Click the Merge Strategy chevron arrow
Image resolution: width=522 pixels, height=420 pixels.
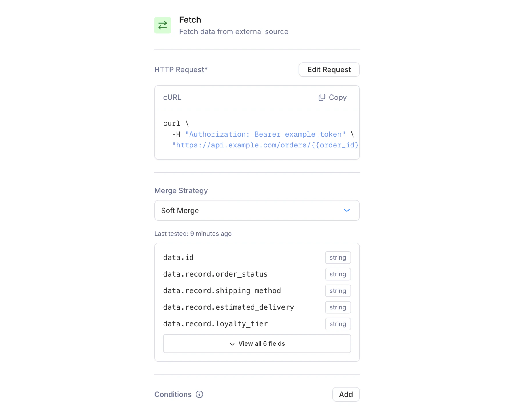(x=347, y=211)
